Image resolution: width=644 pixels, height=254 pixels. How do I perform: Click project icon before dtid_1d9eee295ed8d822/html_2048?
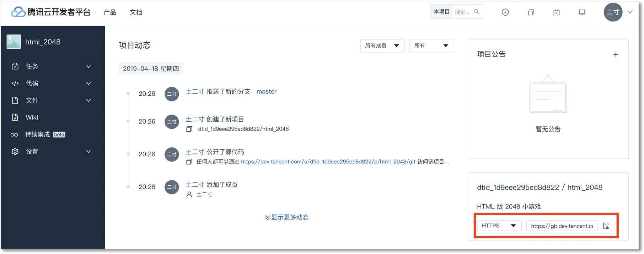(189, 129)
